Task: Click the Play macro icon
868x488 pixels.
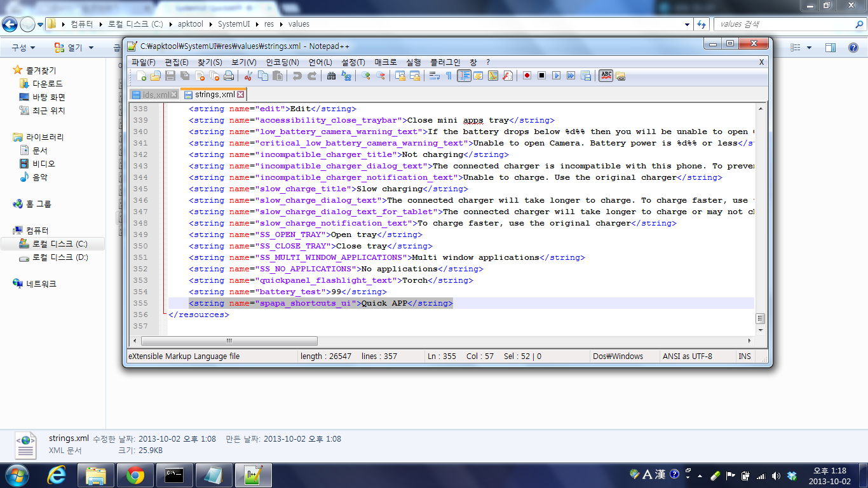Action: [x=556, y=76]
